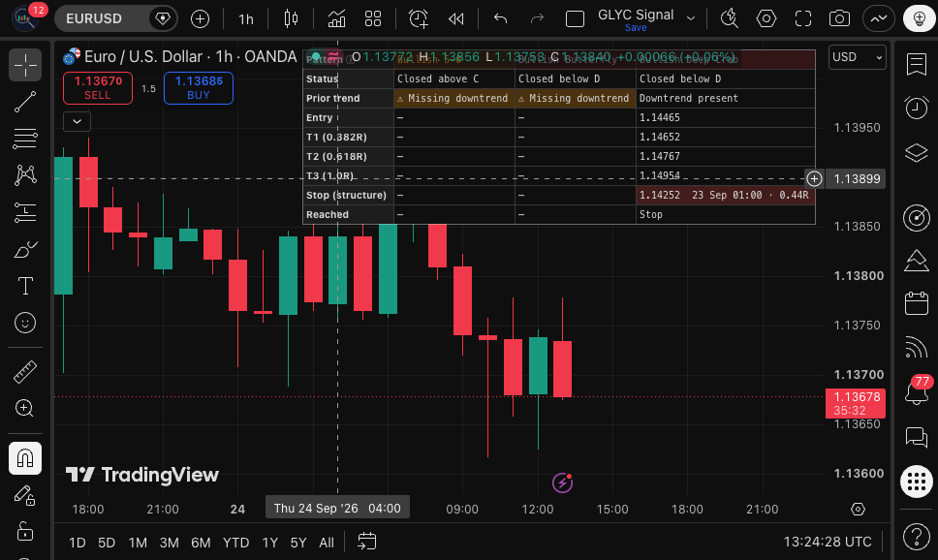
Task: Select the ruler measure tool
Action: pyautogui.click(x=25, y=372)
